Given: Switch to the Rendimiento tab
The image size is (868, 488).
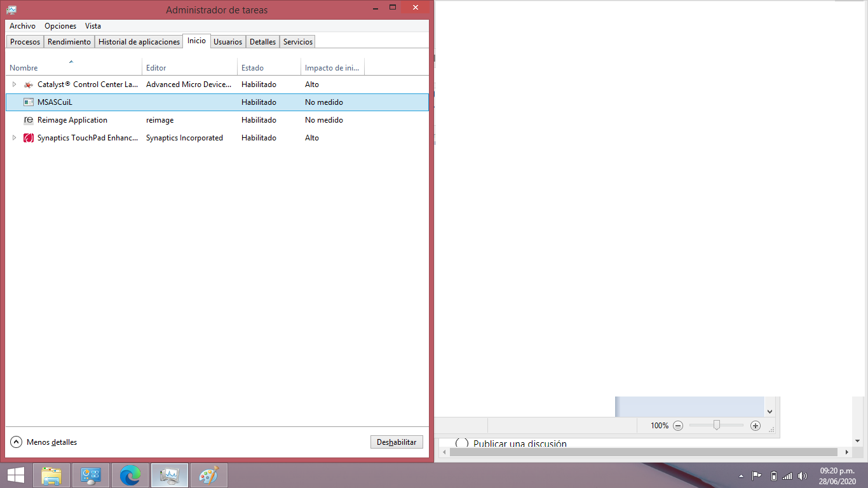Looking at the screenshot, I should coord(69,42).
